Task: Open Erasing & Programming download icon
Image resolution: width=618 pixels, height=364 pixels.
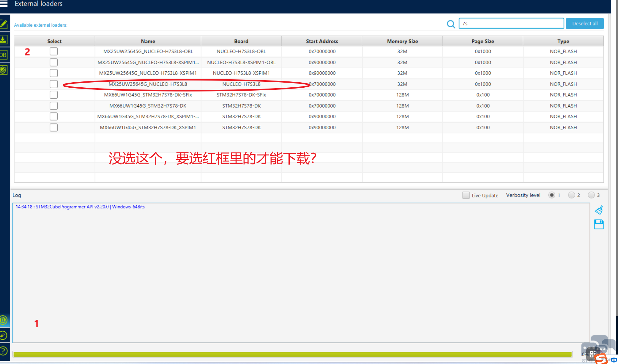Action: (4, 40)
